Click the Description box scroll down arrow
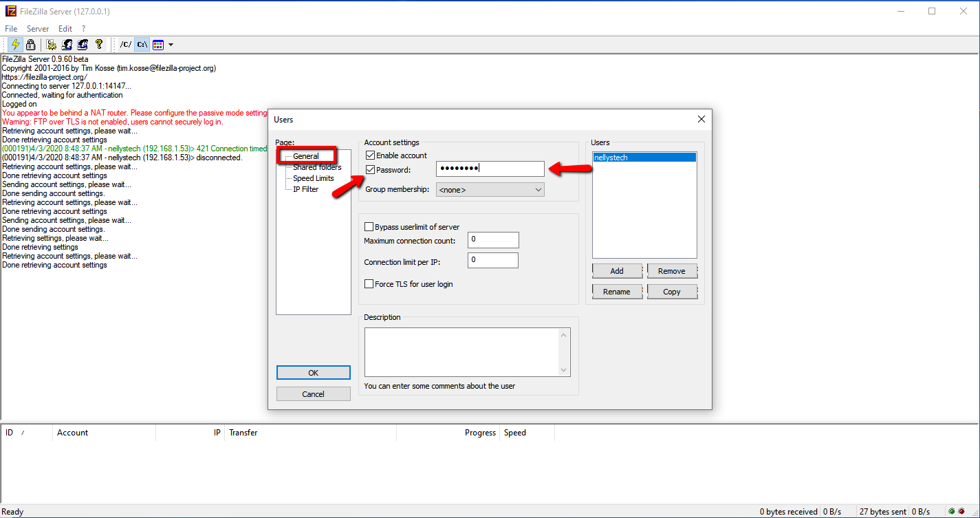Screen dimensions: 980x518 tap(565, 370)
